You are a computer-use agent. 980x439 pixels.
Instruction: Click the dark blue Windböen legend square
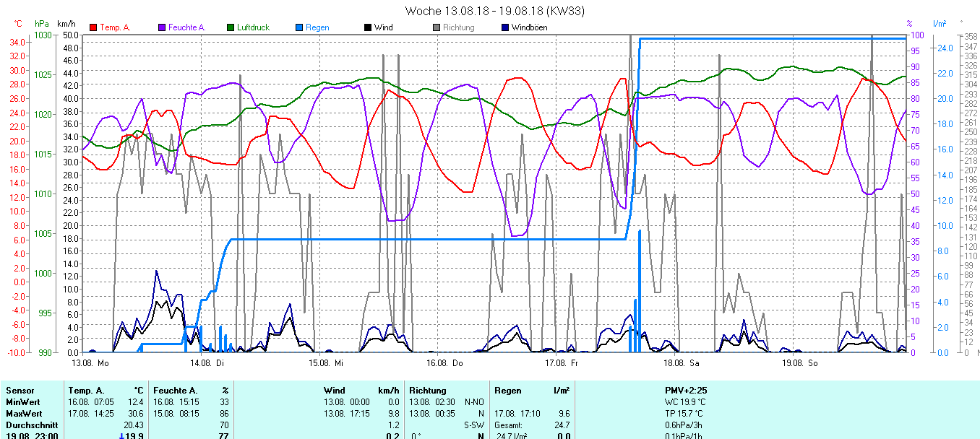(x=505, y=27)
